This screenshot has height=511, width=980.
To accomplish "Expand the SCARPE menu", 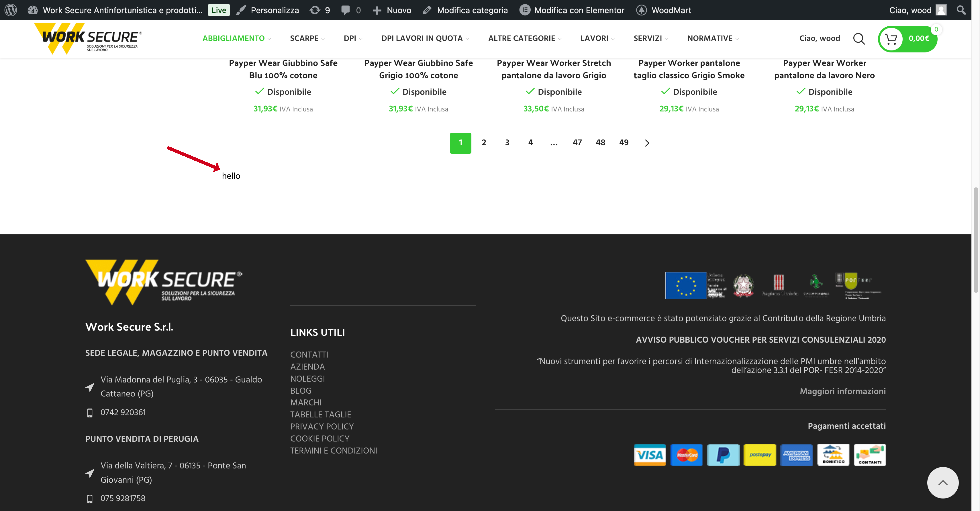I will (x=307, y=38).
